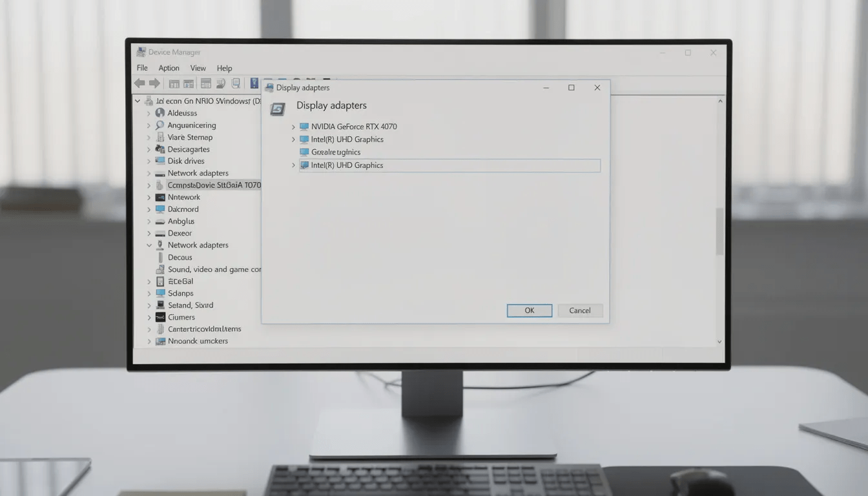Click the NVIDIA GeForce RTX 4070 monitor icon
Screen dimensions: 868x496
pyautogui.click(x=304, y=127)
